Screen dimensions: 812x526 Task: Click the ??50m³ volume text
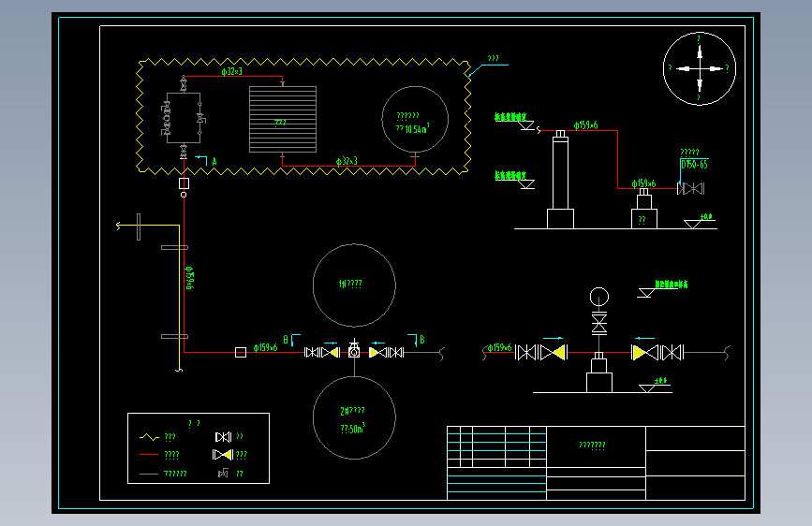(x=353, y=429)
